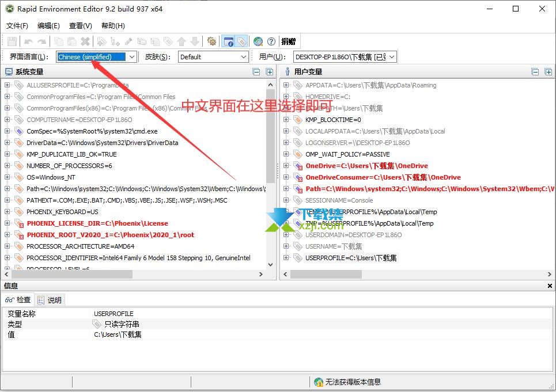Toggle the information panel toolbar button
Image resolution: width=556 pixels, height=392 pixels.
pyautogui.click(x=228, y=41)
